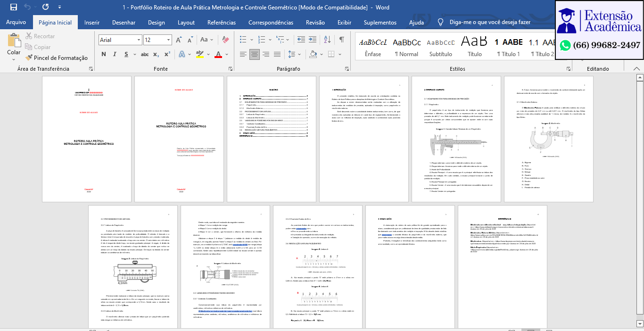Collapse the ribbon with the chevron
Viewport: 644px width, 331px height.
[637, 69]
